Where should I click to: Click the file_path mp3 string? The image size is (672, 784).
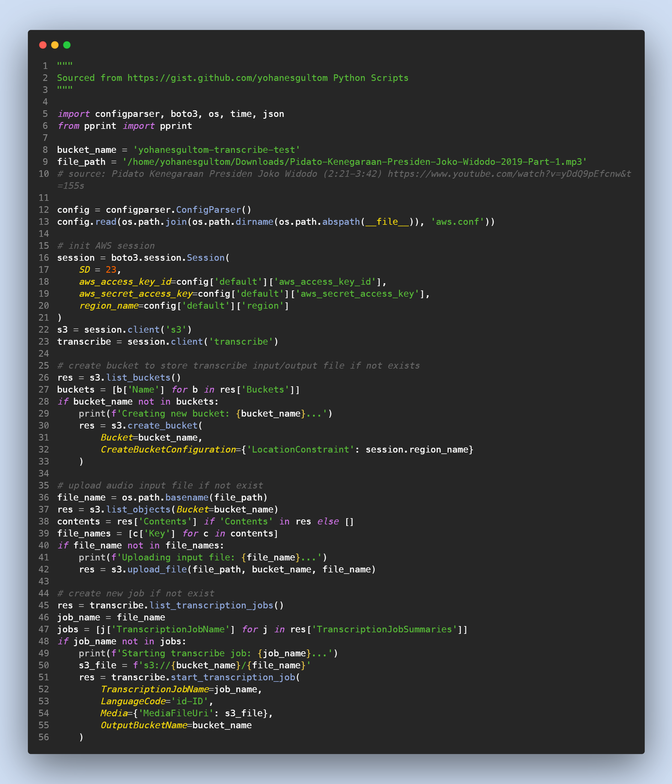[x=354, y=162]
